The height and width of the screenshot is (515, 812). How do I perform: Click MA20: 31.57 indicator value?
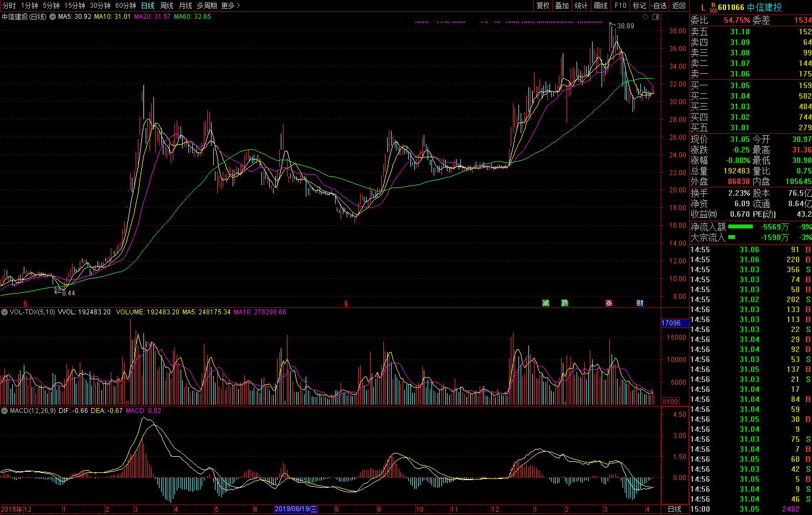pos(152,17)
